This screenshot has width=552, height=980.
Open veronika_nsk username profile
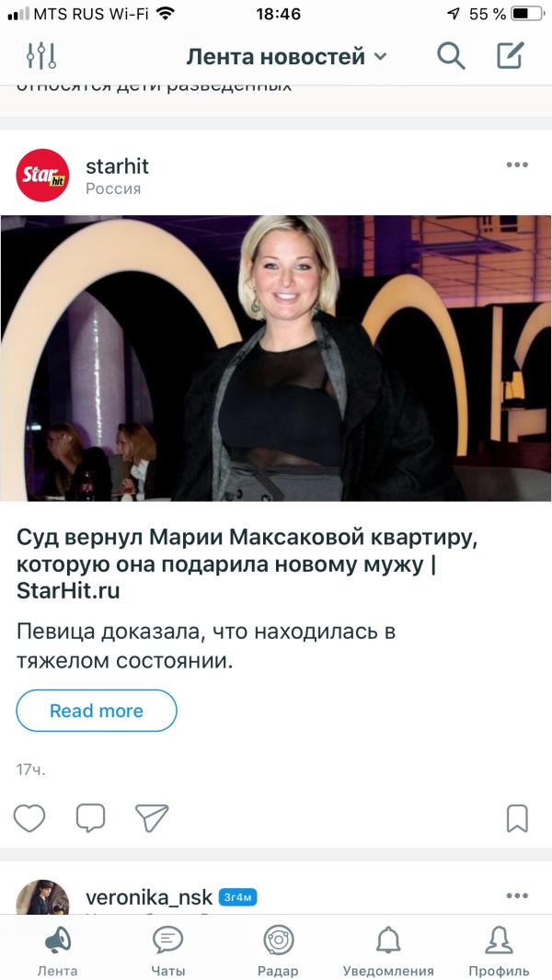[149, 897]
